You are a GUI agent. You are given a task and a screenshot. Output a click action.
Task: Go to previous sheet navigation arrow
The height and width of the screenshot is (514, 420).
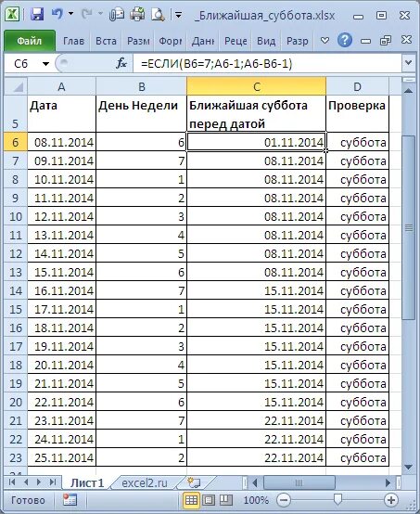(26, 482)
